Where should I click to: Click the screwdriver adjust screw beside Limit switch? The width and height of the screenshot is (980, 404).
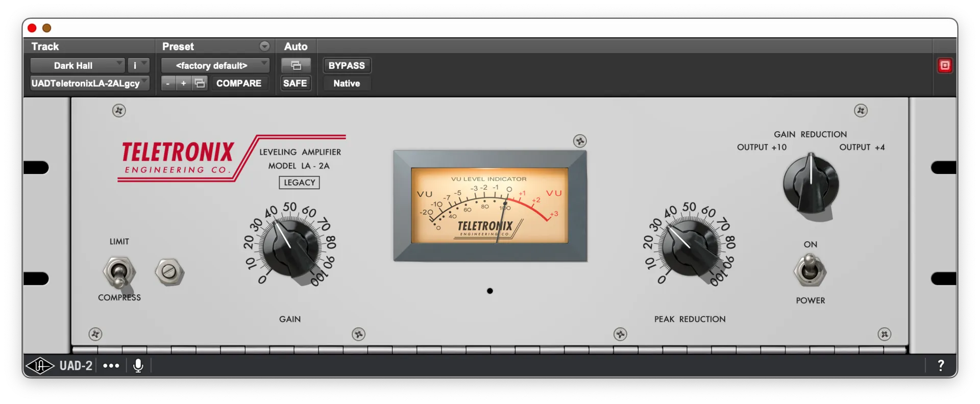click(x=169, y=272)
